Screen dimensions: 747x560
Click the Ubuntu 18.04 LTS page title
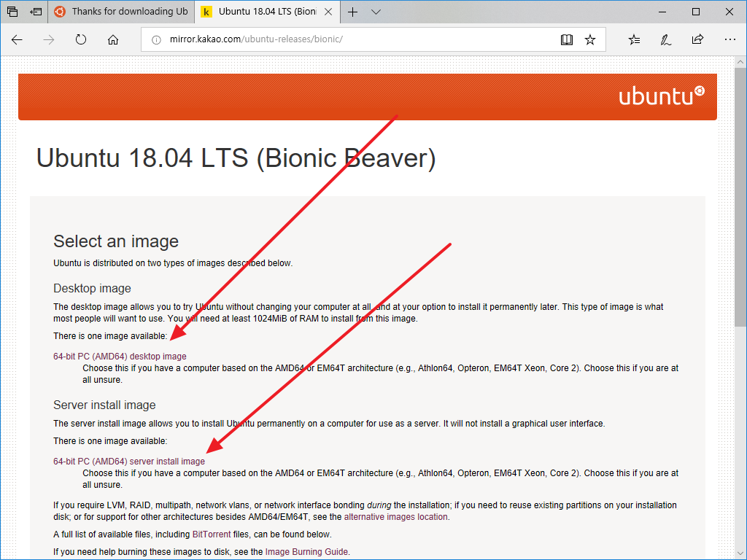(x=236, y=158)
